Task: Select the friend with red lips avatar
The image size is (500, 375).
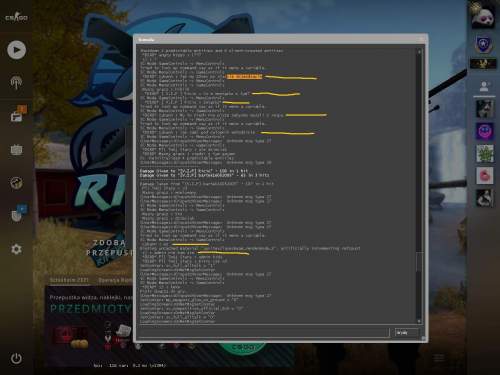Action: click(485, 176)
